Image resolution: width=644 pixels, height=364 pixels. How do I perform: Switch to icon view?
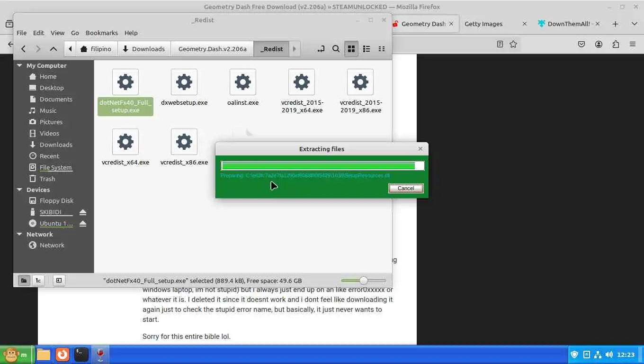pos(351,49)
